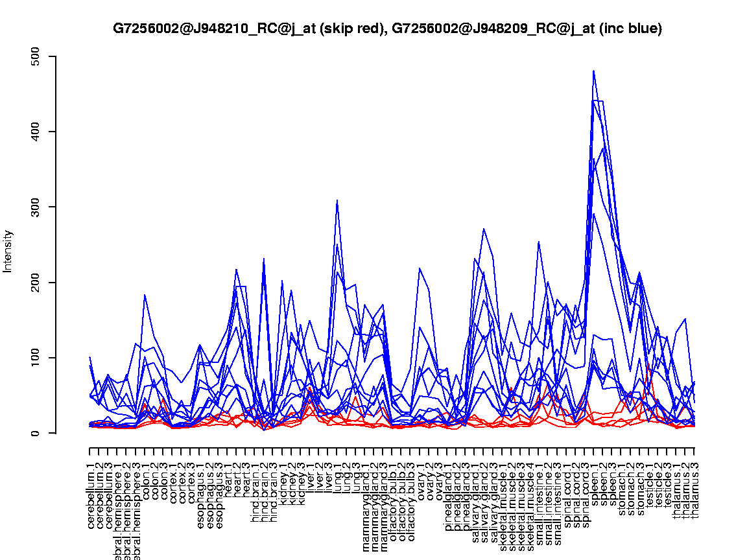Image resolution: width=747 pixels, height=560 pixels.
Task: Click the chart title text at top
Action: tap(387, 29)
